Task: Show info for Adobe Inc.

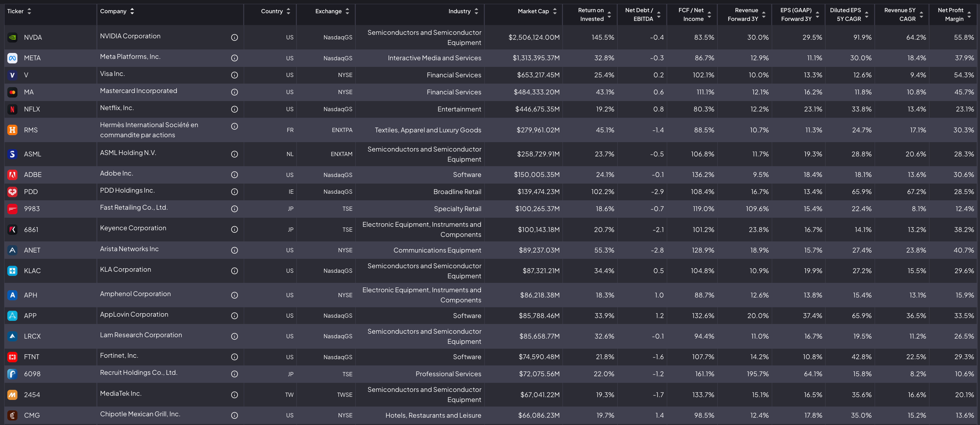Action: (x=234, y=175)
